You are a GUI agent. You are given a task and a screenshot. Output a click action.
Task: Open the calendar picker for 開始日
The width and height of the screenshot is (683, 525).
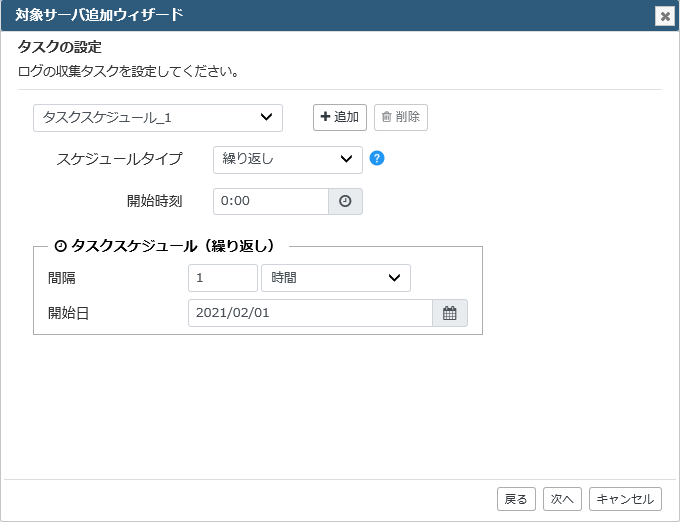coord(450,313)
